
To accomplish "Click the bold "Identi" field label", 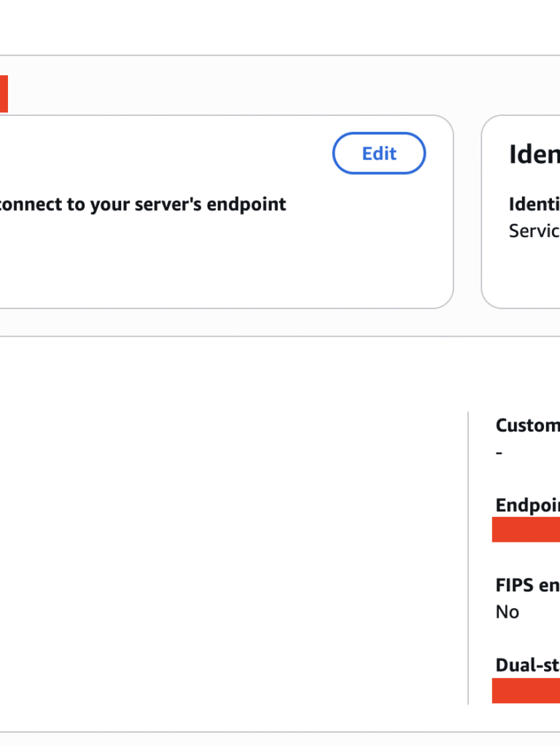I will (x=534, y=204).
